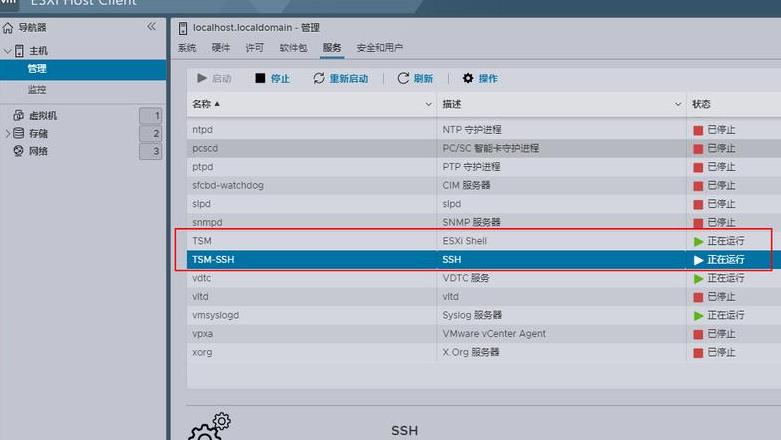The width and height of the screenshot is (781, 440).
Task: Click the virtual machines icon
Action: click(18, 116)
